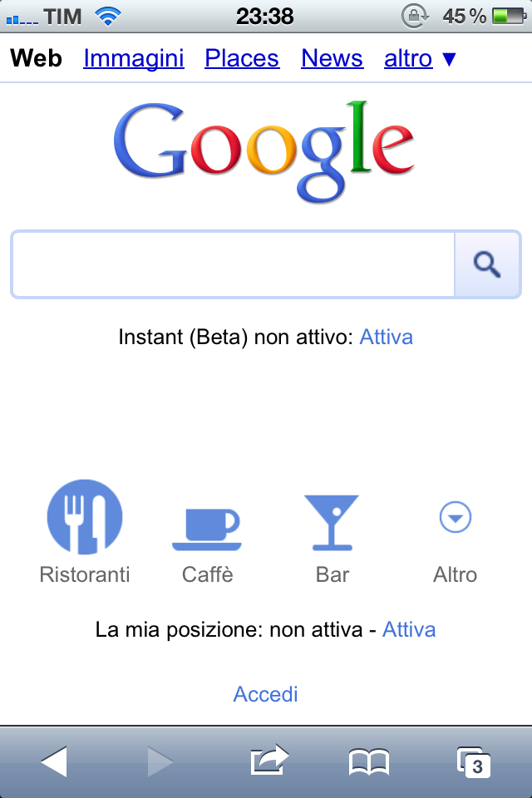The height and width of the screenshot is (798, 532).
Task: Focus the Google search text field
Action: point(233,264)
